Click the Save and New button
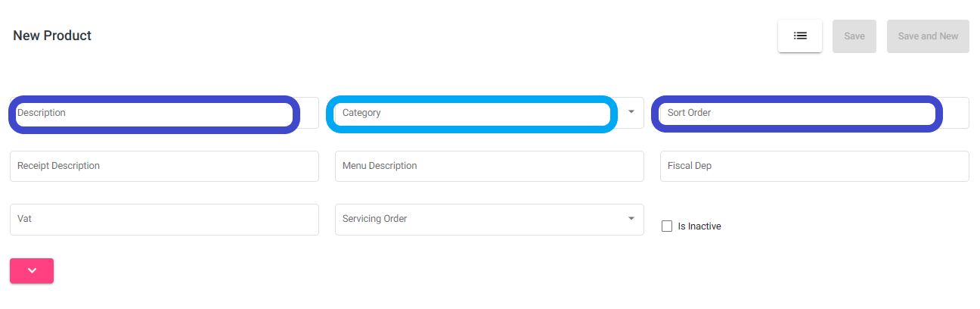The image size is (980, 309). pyautogui.click(x=928, y=36)
